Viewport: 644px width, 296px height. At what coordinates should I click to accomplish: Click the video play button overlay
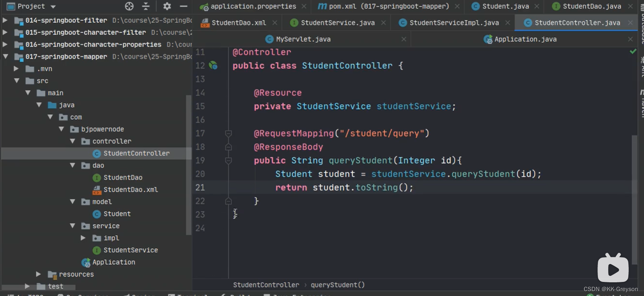tap(613, 268)
